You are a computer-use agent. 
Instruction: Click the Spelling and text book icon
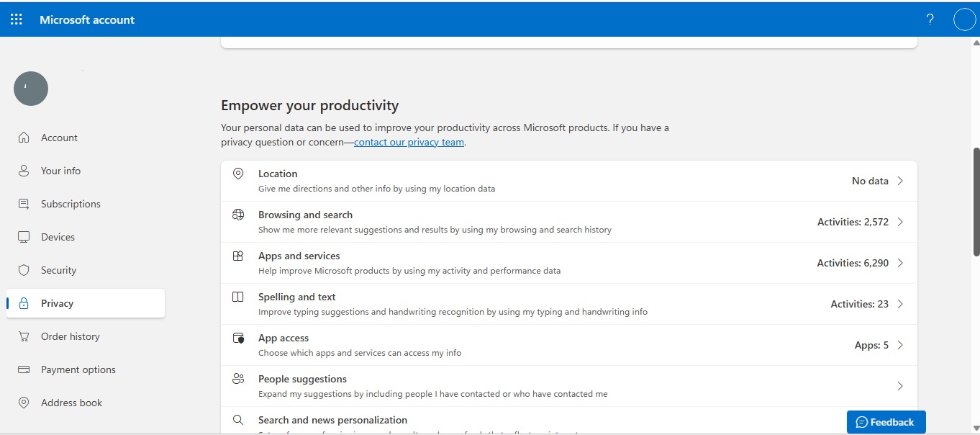(x=238, y=297)
